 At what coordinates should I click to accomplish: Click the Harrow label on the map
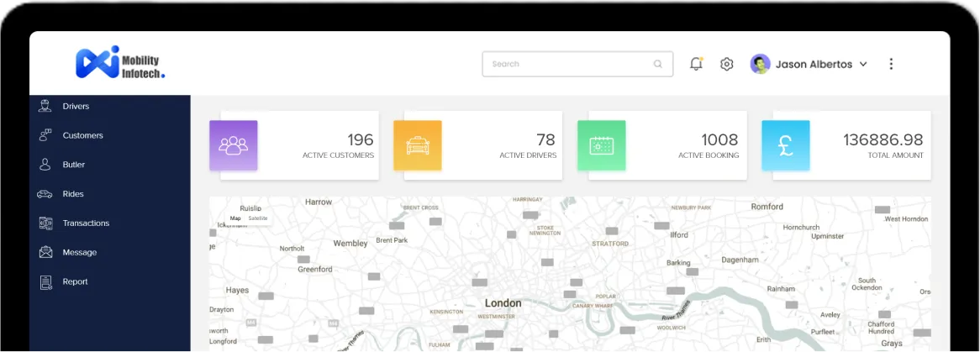319,202
